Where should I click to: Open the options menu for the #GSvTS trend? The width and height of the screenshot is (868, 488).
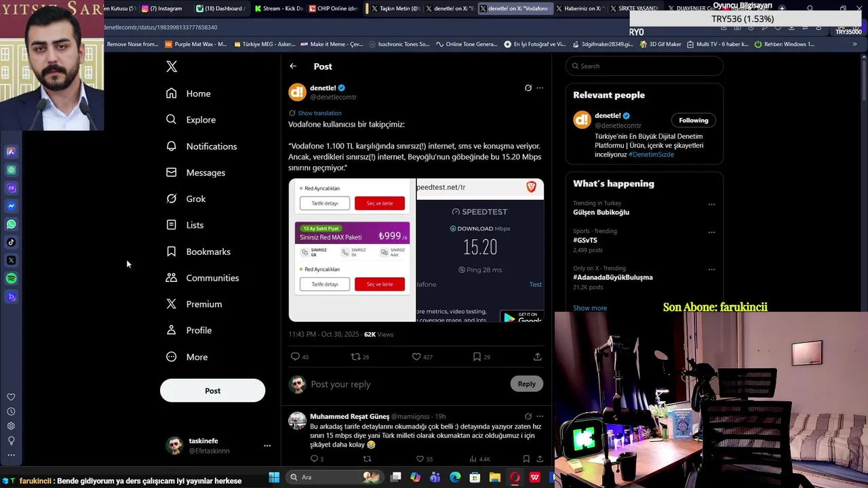point(711,232)
